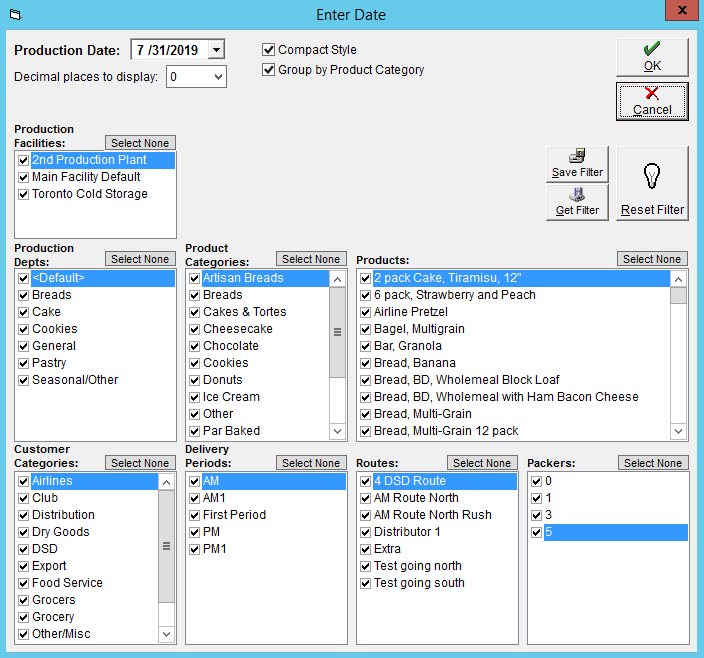Click the window icon in title bar
The width and height of the screenshot is (704, 658).
15,15
